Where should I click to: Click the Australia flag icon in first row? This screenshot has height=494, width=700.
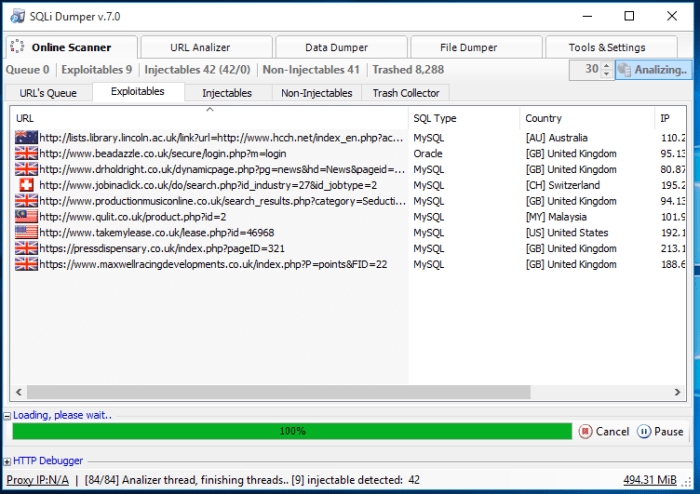pos(26,138)
